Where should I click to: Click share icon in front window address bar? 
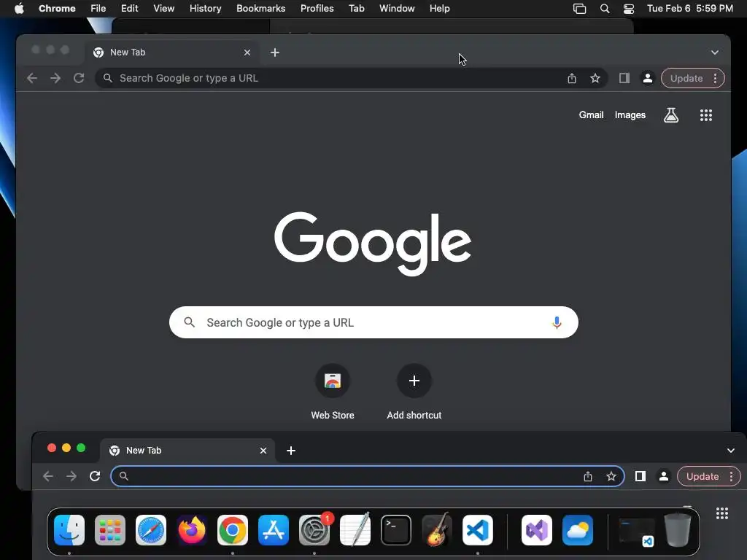pyautogui.click(x=588, y=476)
